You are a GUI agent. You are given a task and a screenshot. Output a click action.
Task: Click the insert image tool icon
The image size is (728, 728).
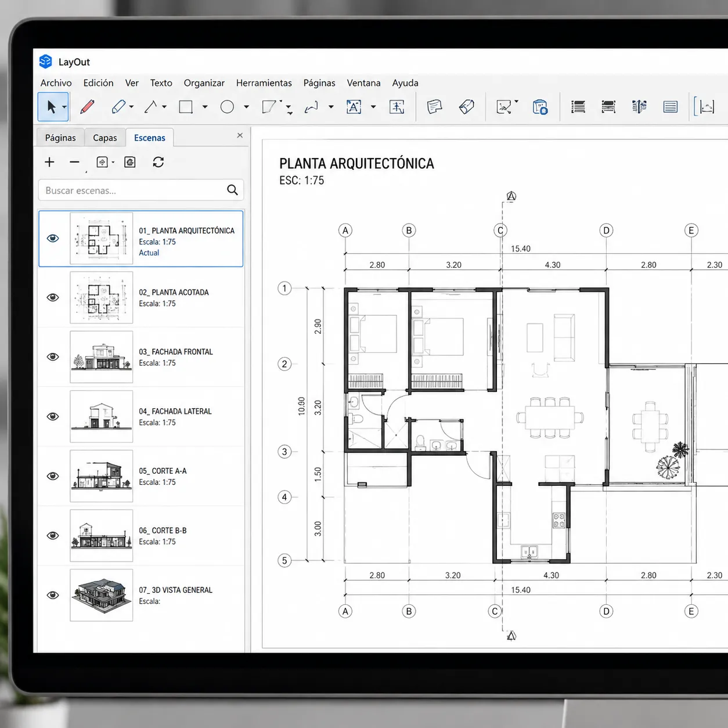504,107
